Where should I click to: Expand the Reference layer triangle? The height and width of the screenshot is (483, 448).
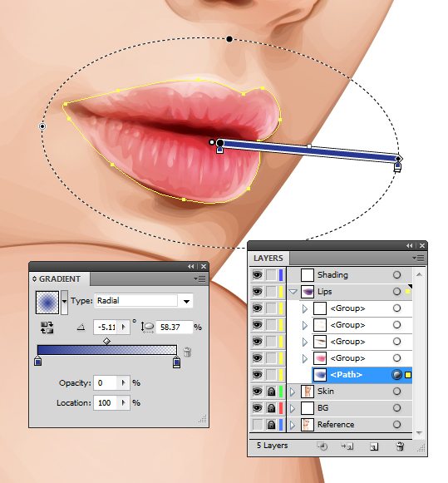[293, 425]
